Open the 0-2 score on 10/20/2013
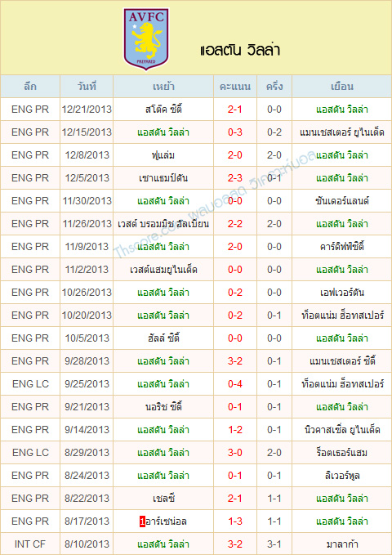This screenshot has height=555, width=392. tap(235, 316)
